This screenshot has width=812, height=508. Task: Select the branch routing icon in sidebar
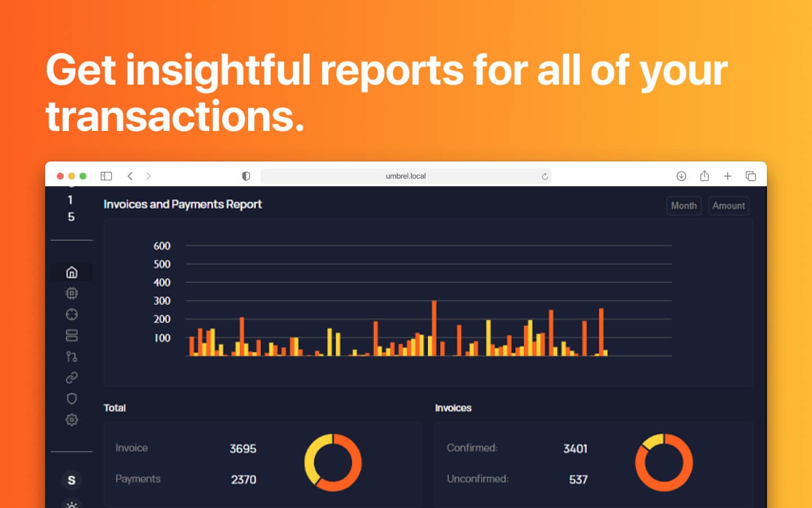72,357
